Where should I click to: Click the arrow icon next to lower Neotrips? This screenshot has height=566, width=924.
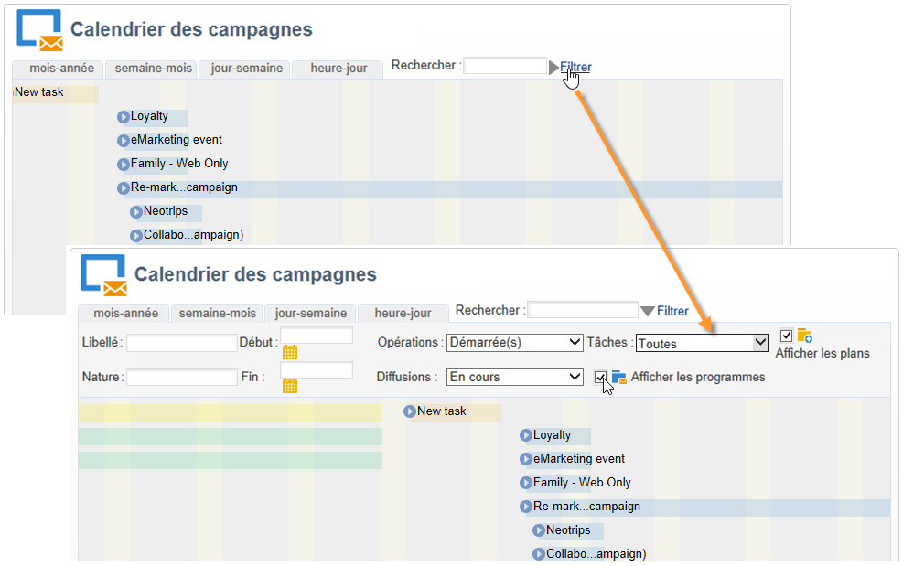(539, 530)
